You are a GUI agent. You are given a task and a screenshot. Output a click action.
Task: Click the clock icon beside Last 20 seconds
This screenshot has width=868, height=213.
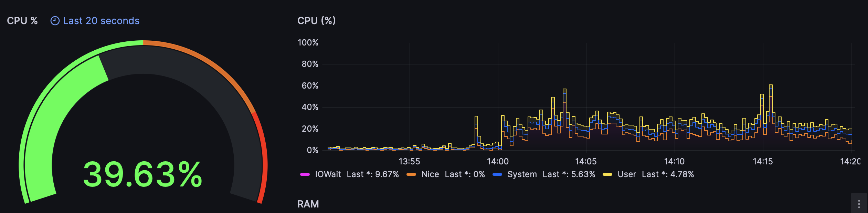[x=55, y=21]
